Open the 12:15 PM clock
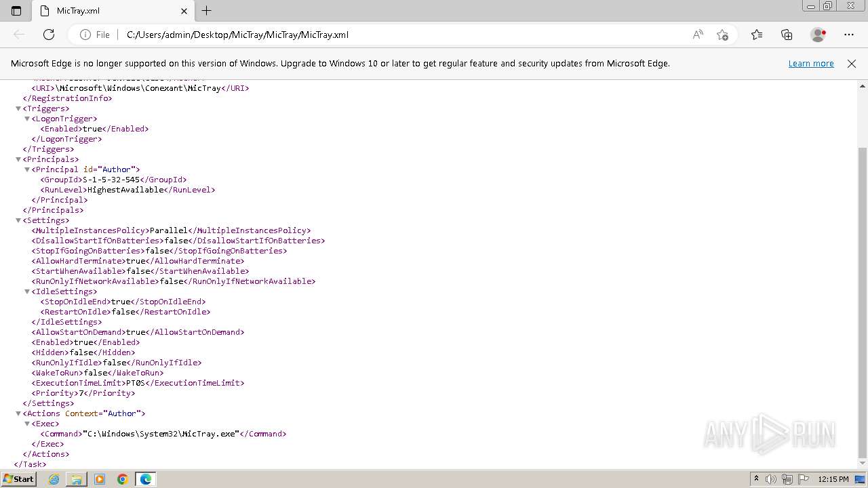This screenshot has height=488, width=868. point(833,479)
